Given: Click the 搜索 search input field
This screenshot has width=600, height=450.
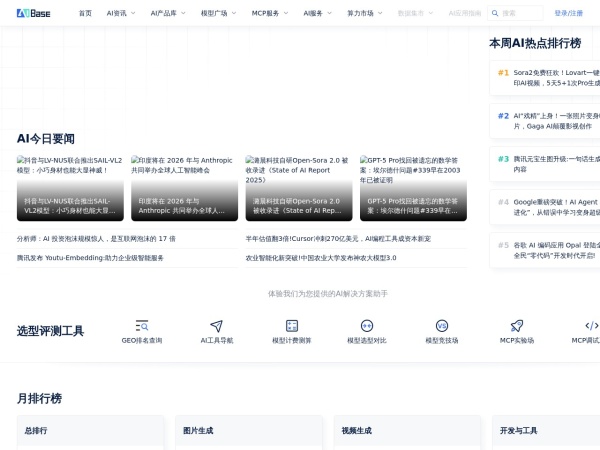Looking at the screenshot, I should tap(515, 13).
